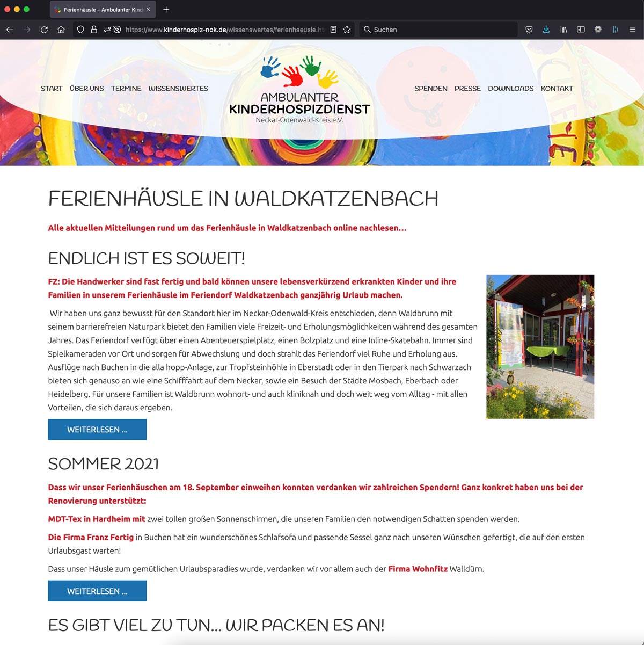Reload the current page
644x645 pixels.
(x=44, y=30)
